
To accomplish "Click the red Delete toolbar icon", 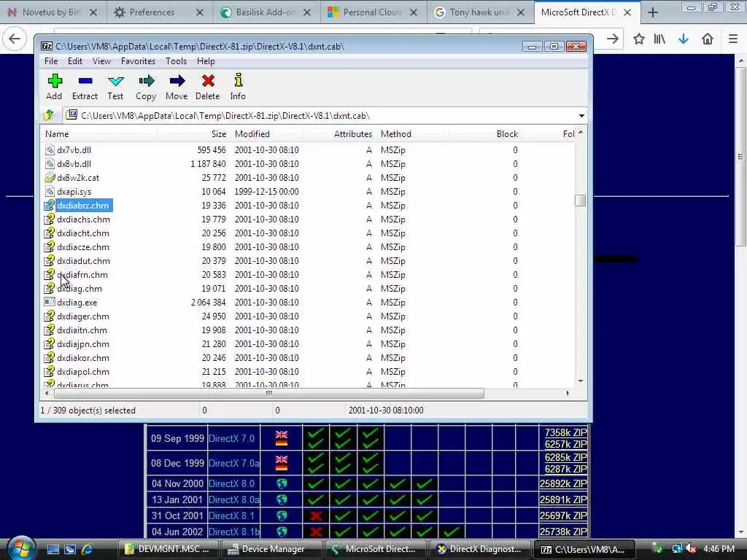I will click(208, 81).
